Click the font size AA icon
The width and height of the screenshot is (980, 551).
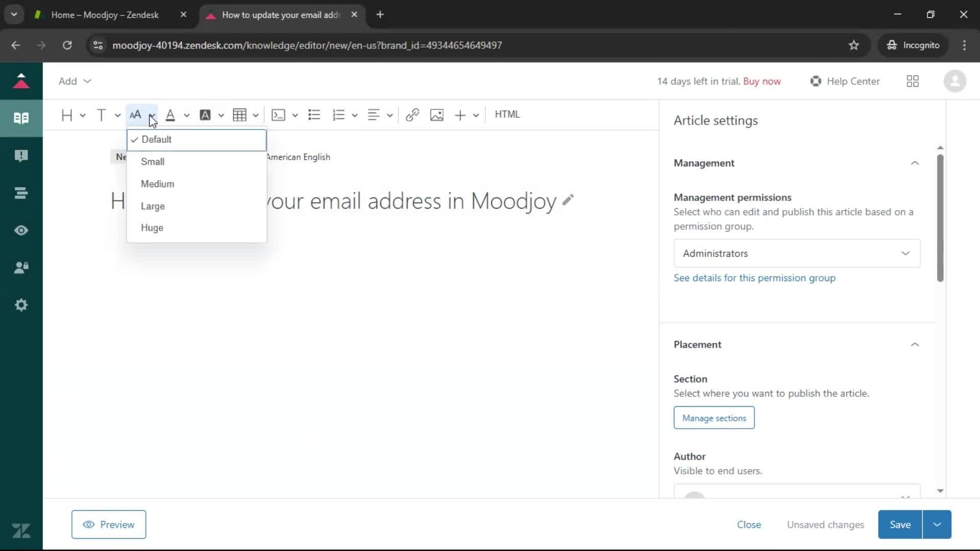click(135, 115)
